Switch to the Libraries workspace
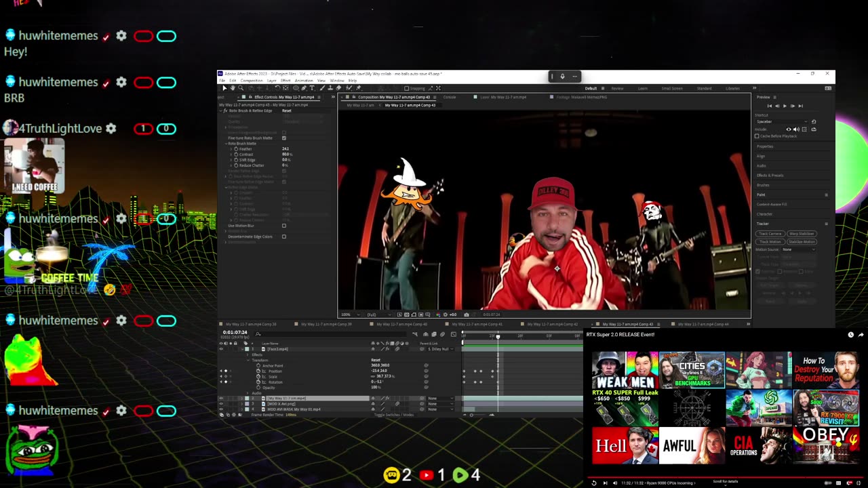Viewport: 868px width, 488px height. pyautogui.click(x=732, y=88)
